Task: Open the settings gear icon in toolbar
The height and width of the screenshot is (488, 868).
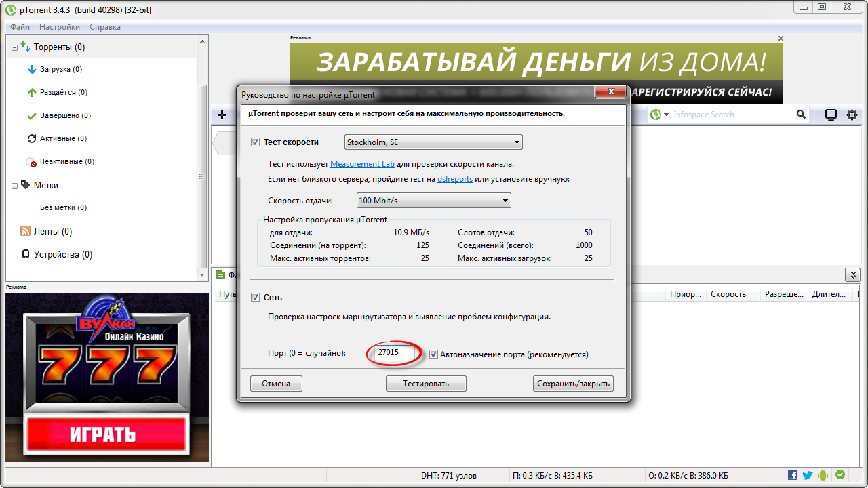Action: (852, 115)
